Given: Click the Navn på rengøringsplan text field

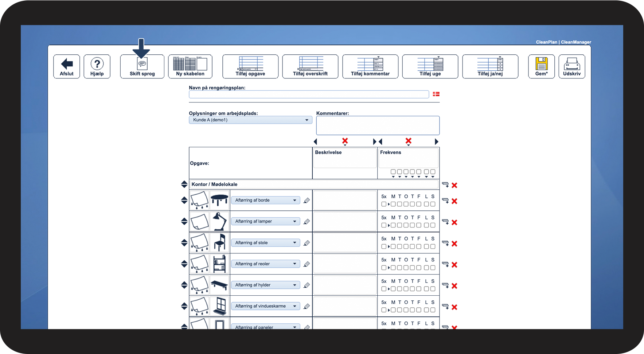Looking at the screenshot, I should pos(309,94).
